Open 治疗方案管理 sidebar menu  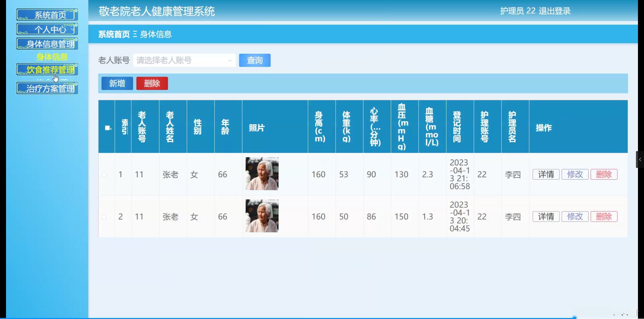tap(47, 88)
